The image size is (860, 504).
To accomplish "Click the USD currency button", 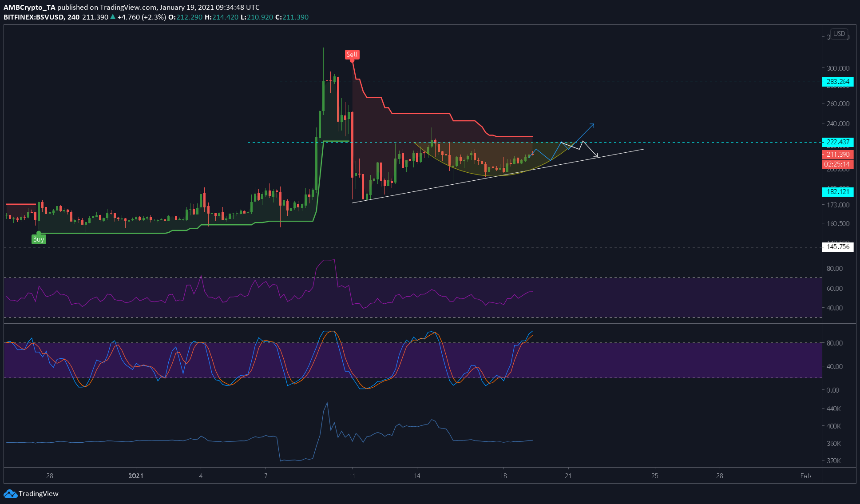I will pyautogui.click(x=839, y=34).
